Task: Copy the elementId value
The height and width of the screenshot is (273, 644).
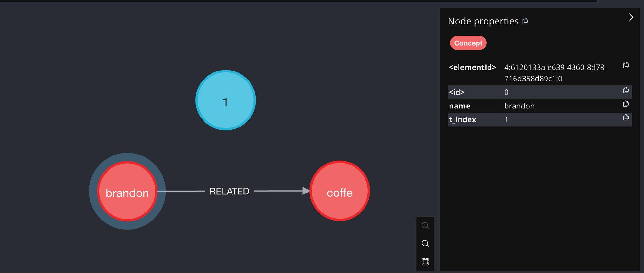Action: [x=626, y=65]
